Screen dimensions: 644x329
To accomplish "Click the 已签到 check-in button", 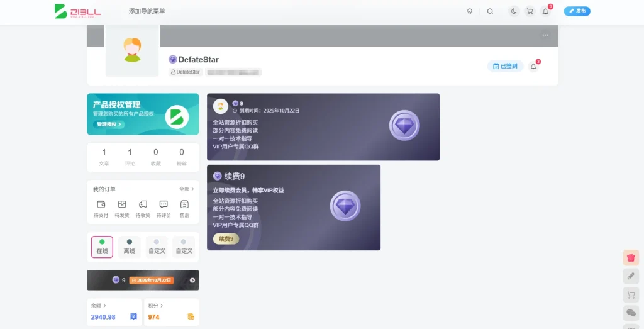I will pyautogui.click(x=505, y=66).
